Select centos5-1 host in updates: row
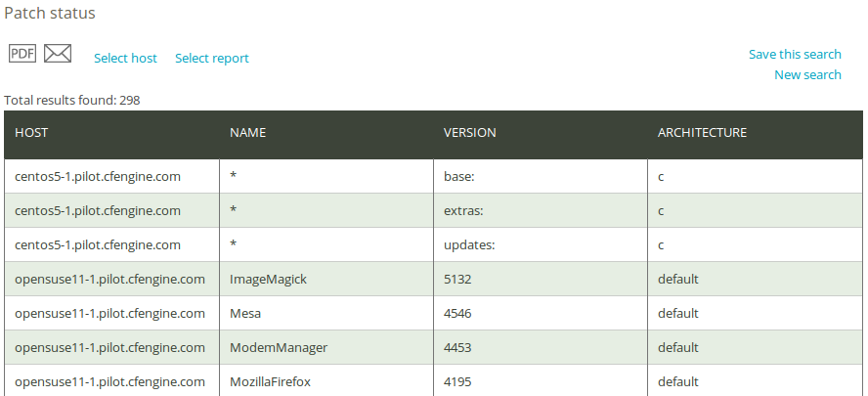 pos(98,244)
